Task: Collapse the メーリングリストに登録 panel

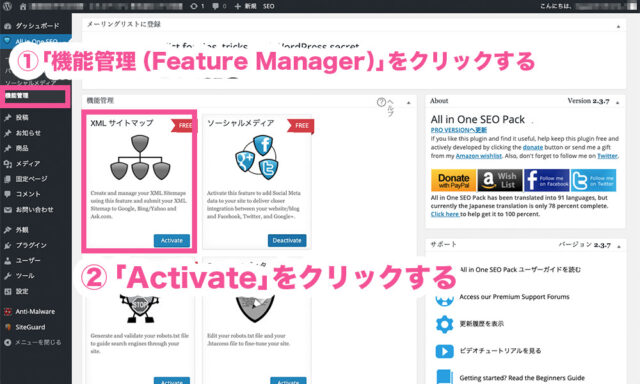Action: 618,26
